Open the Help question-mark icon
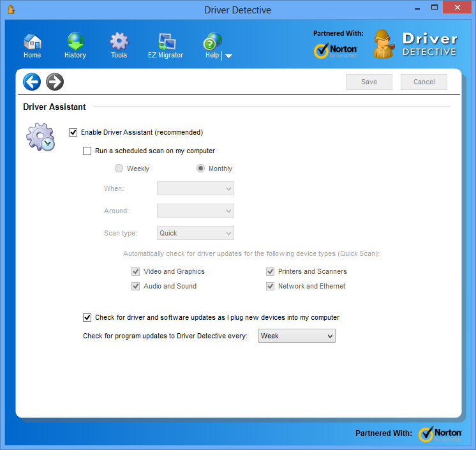This screenshot has height=450, width=476. (212, 41)
